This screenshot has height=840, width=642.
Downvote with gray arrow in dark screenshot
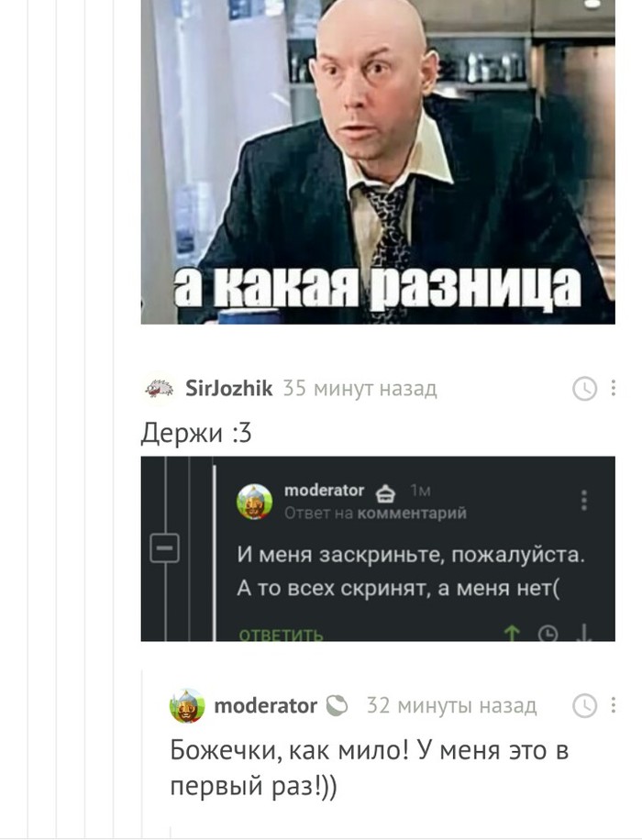pos(584,633)
